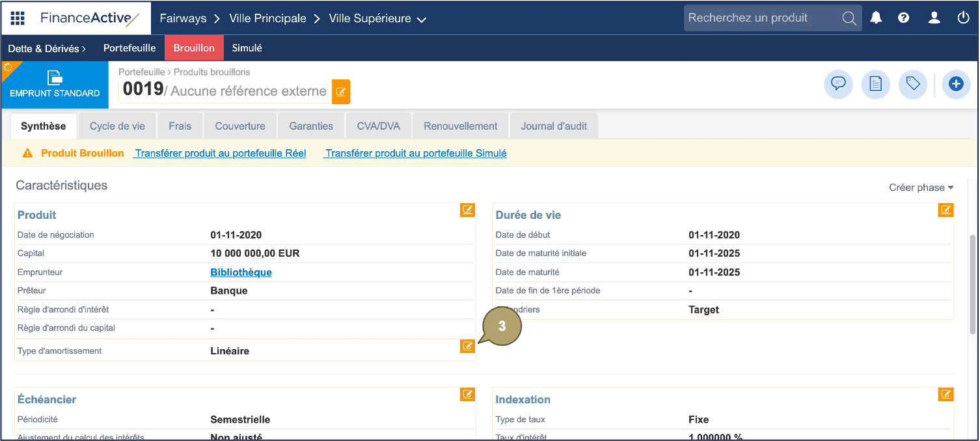This screenshot has height=441, width=980.
Task: Click the power logout icon
Action: pyautogui.click(x=963, y=18)
